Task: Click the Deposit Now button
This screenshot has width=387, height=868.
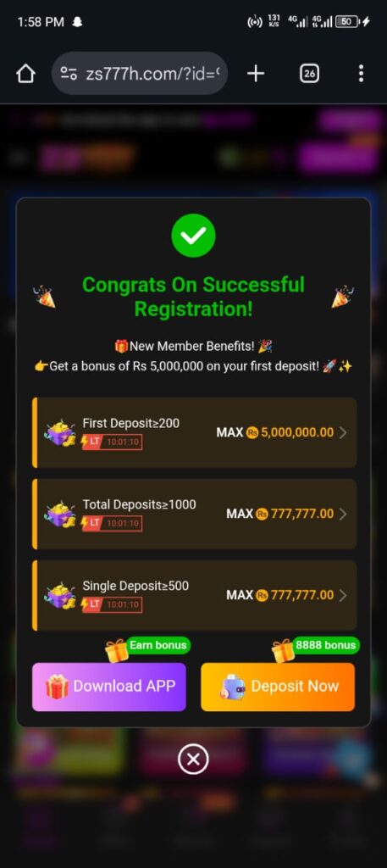Action: [278, 687]
